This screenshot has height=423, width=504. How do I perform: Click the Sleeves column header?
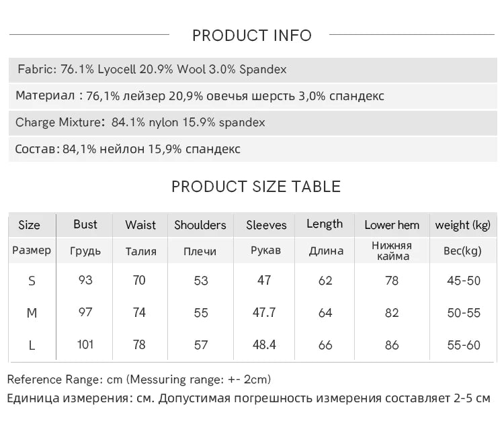pyautogui.click(x=266, y=225)
